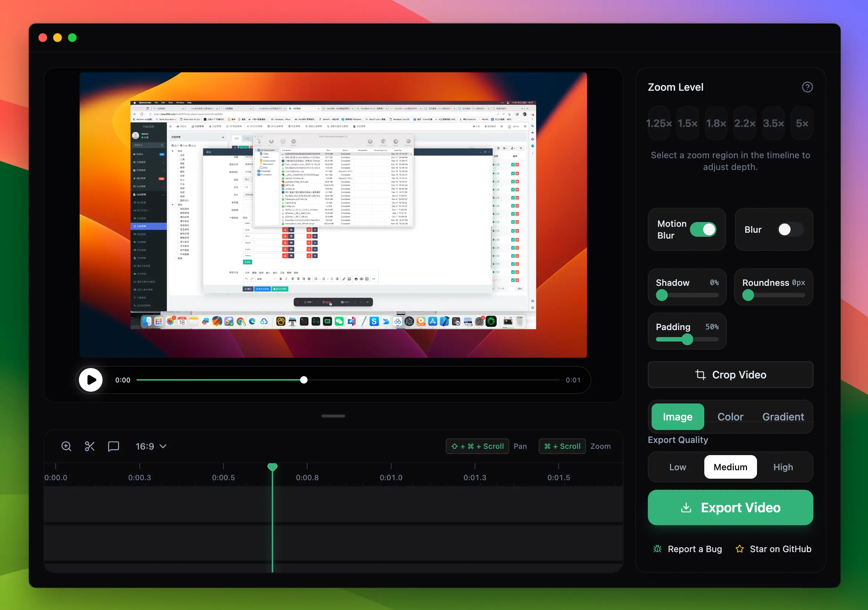Click the download icon on Export Video
The image size is (868, 610).
pos(686,507)
